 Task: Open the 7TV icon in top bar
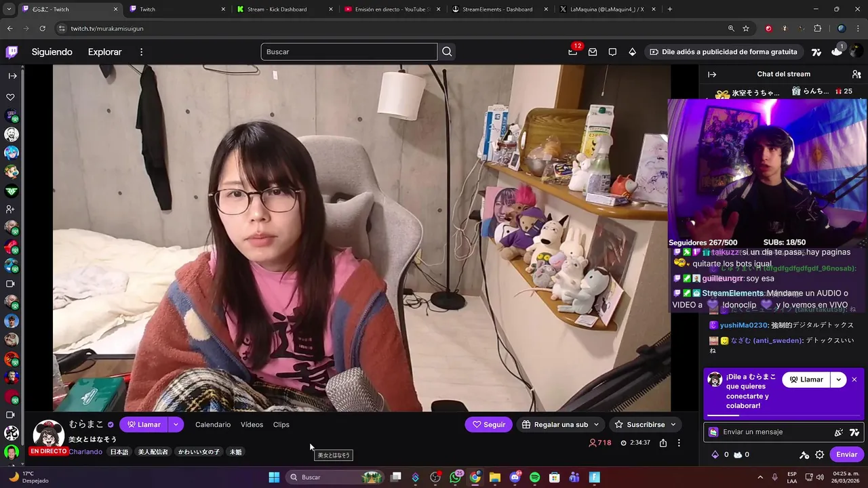(816, 52)
